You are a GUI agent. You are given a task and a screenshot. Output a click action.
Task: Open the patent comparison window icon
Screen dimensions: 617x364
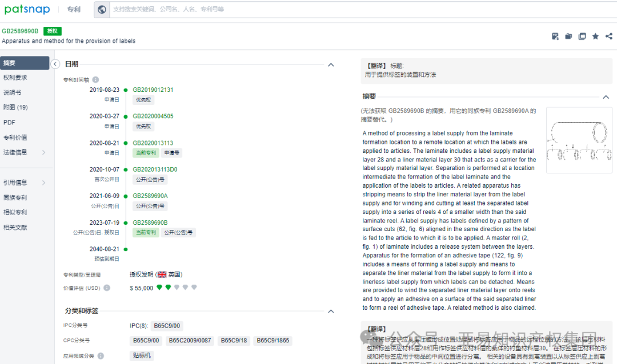(x=582, y=36)
